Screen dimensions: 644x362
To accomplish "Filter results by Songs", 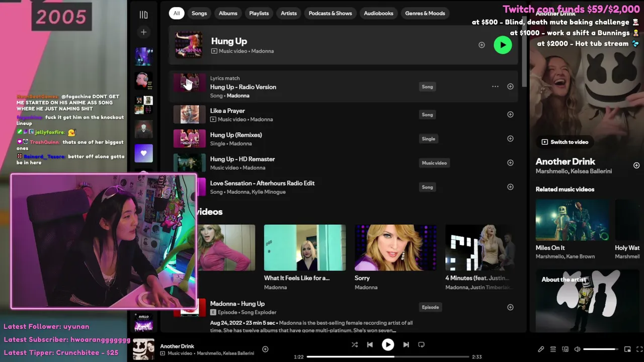I will (199, 13).
